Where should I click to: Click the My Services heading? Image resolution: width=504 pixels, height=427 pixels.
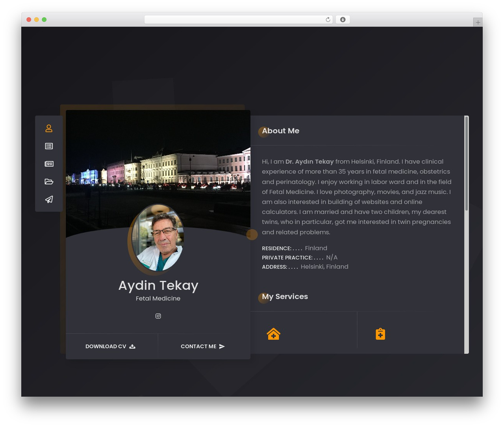click(285, 297)
